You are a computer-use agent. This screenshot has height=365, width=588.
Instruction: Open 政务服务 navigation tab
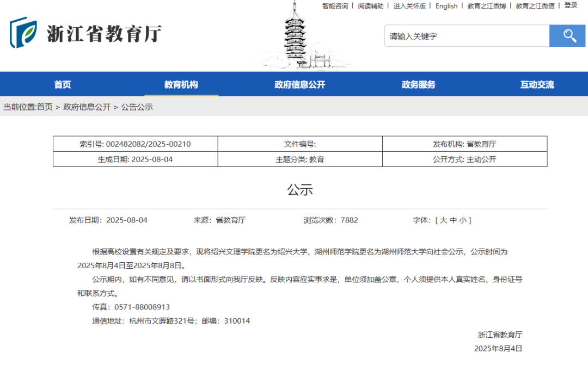pos(419,84)
